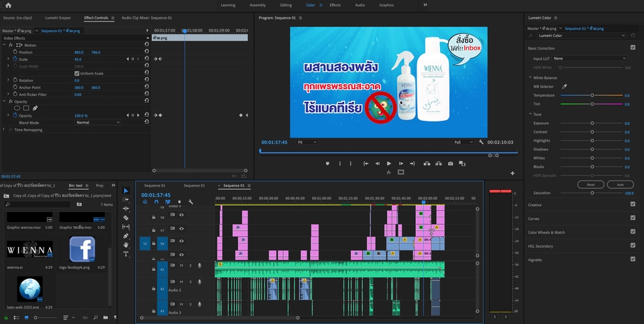The height and width of the screenshot is (324, 644).
Task: Click the Reset button in Tone
Action: click(x=590, y=184)
